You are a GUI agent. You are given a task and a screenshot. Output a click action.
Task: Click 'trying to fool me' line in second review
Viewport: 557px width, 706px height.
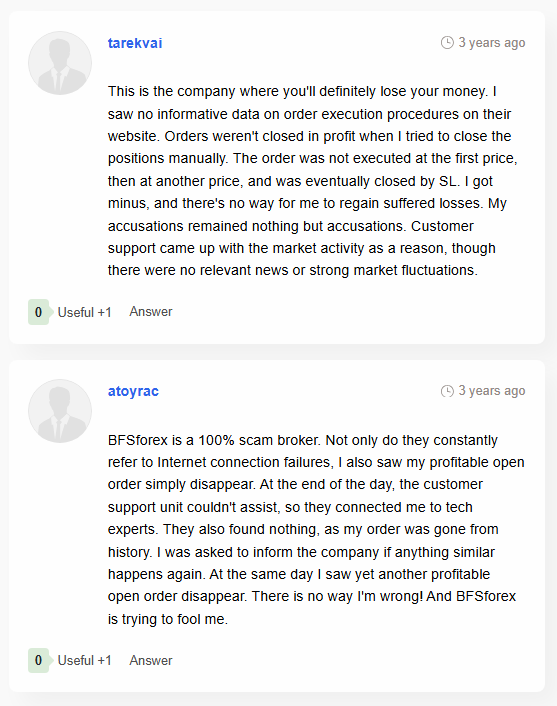pos(168,619)
